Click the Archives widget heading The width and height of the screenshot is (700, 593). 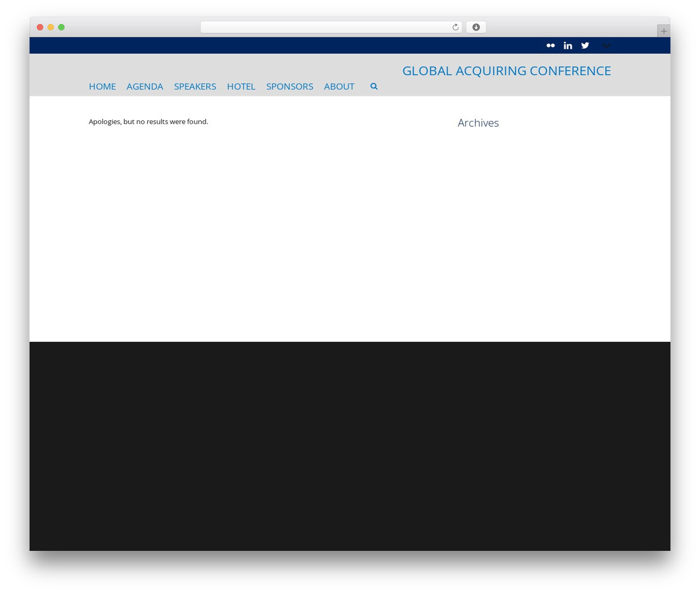click(478, 123)
